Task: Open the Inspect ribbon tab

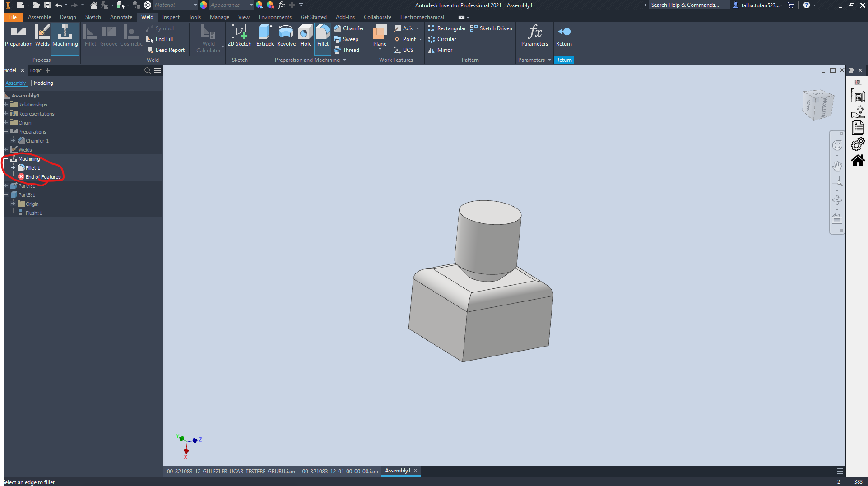Action: point(171,17)
